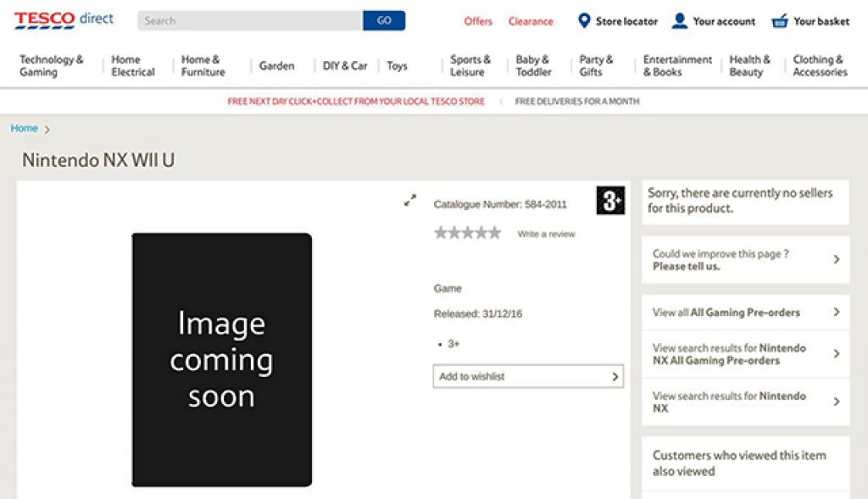Open Your basket link text
868x499 pixels.
[x=821, y=21]
